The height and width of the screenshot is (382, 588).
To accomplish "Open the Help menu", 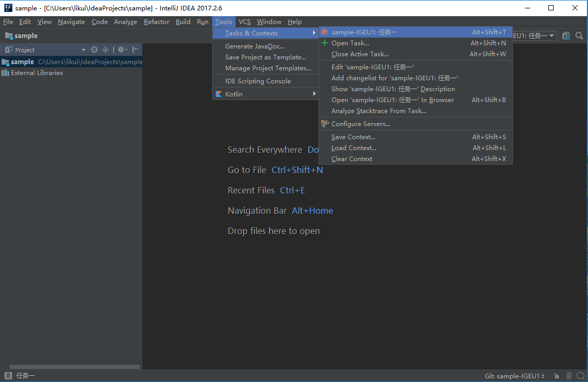I will (x=295, y=22).
